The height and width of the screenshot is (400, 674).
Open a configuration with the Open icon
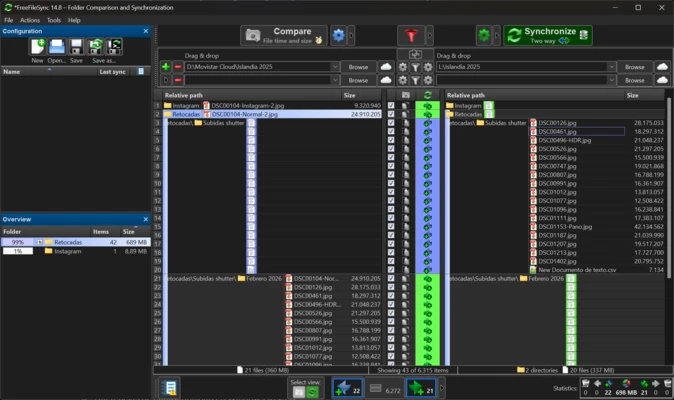pos(57,46)
